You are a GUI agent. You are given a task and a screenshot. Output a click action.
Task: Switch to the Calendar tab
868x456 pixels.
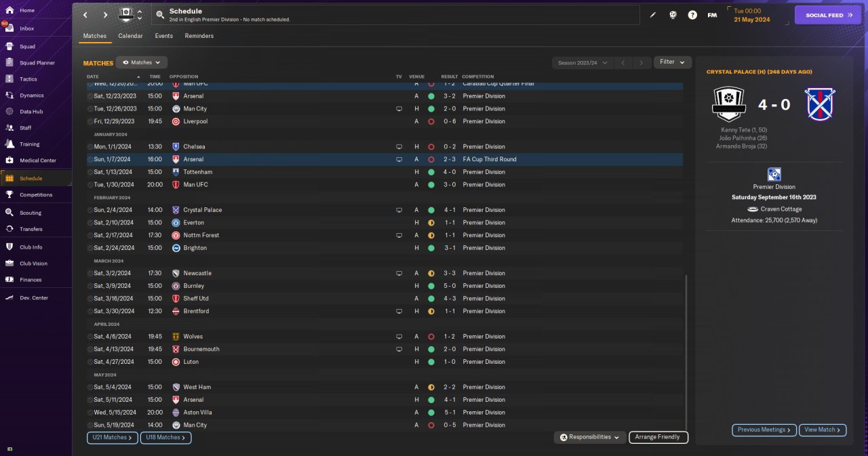click(x=130, y=36)
